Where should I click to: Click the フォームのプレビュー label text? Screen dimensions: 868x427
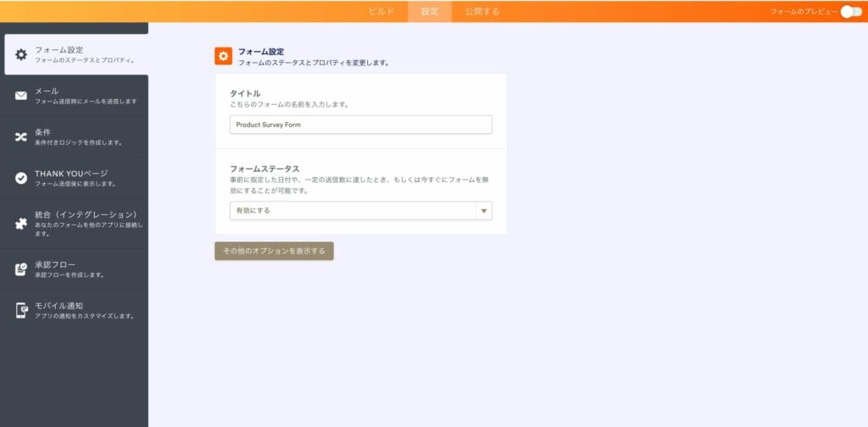[804, 12]
